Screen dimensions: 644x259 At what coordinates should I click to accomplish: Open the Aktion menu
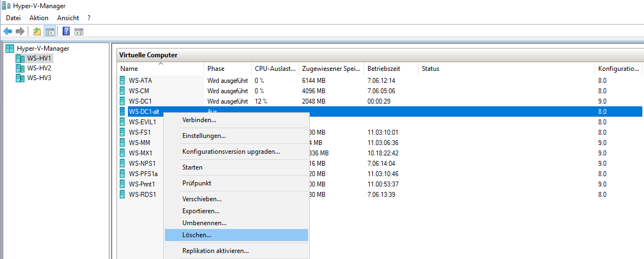(x=39, y=18)
